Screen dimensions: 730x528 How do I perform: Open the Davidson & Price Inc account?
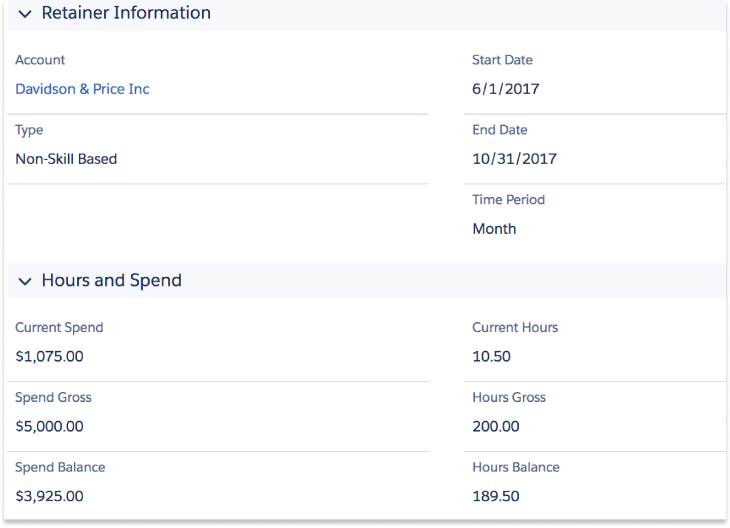click(x=82, y=89)
